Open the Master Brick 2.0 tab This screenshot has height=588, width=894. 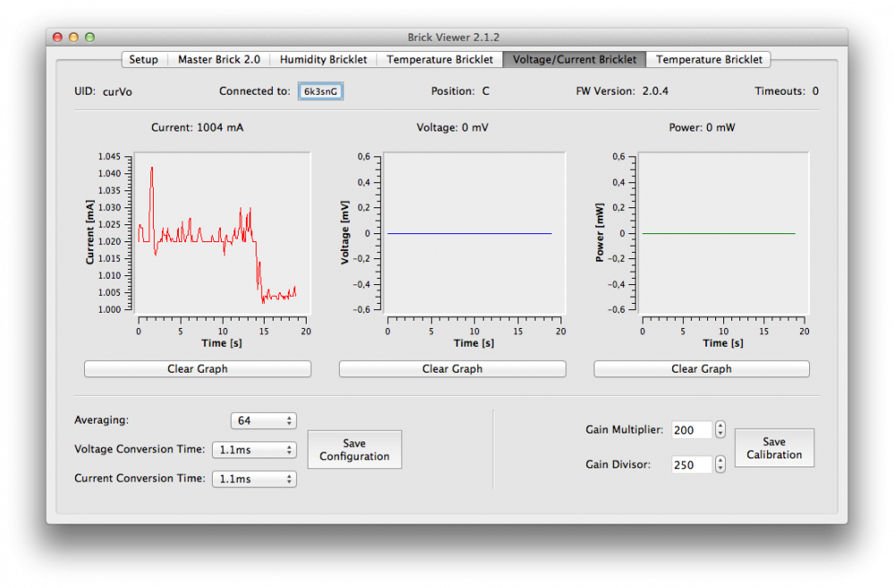219,60
